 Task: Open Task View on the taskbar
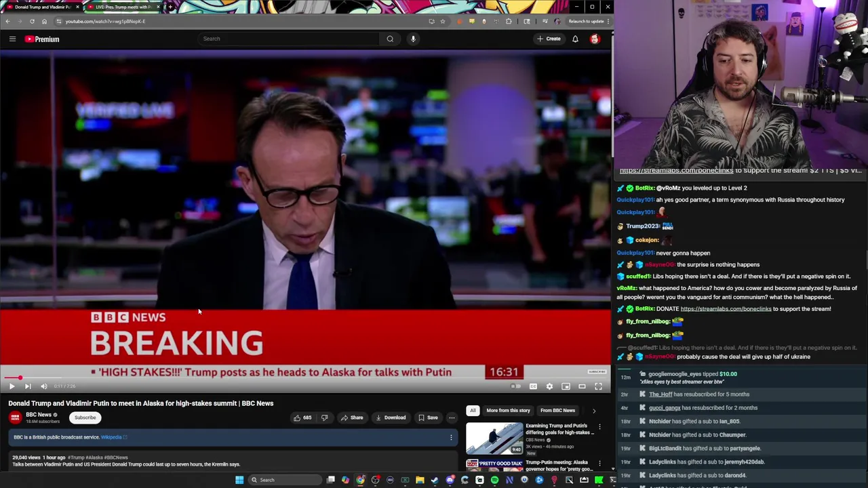(x=330, y=480)
